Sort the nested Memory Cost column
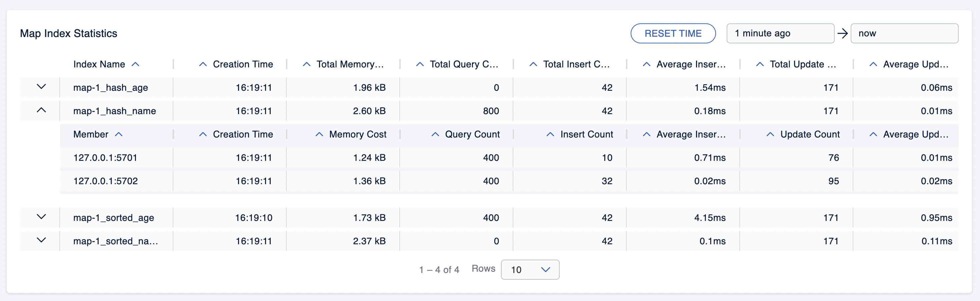Screen dimensions: 980x301 tap(319, 134)
